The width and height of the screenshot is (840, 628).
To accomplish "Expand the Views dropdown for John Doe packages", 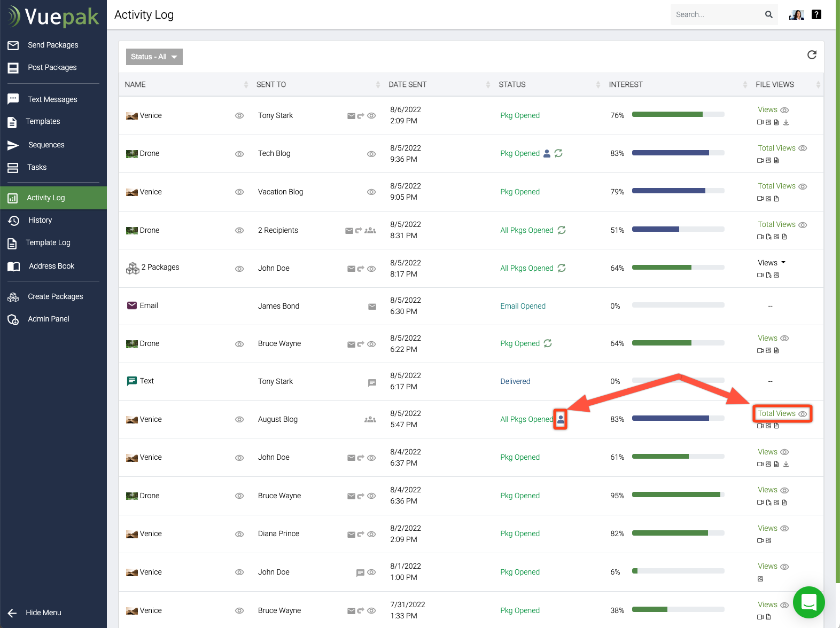I will click(772, 263).
